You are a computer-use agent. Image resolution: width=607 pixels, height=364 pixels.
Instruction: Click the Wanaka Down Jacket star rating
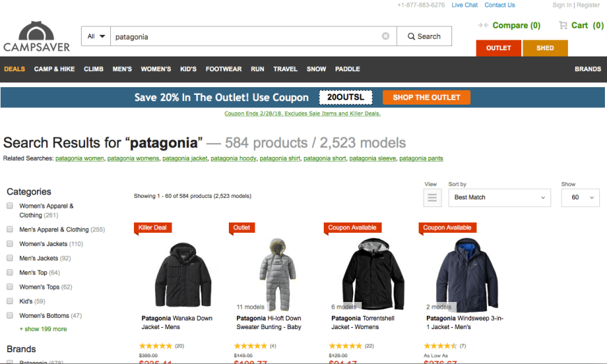coord(156,346)
